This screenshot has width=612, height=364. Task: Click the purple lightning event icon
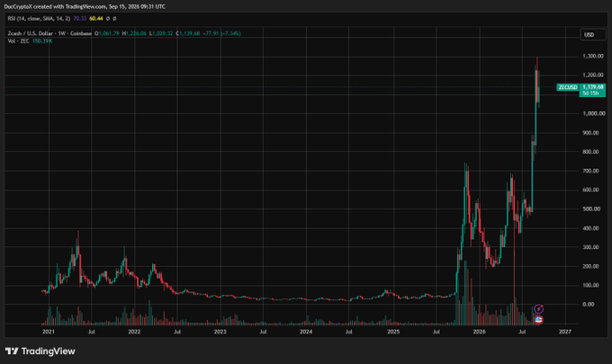[x=538, y=309]
